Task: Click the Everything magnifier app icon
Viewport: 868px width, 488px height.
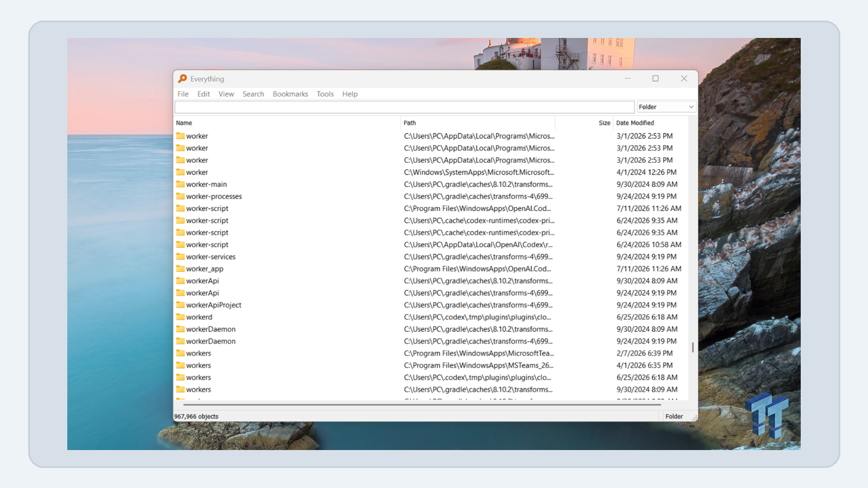Action: [x=183, y=79]
